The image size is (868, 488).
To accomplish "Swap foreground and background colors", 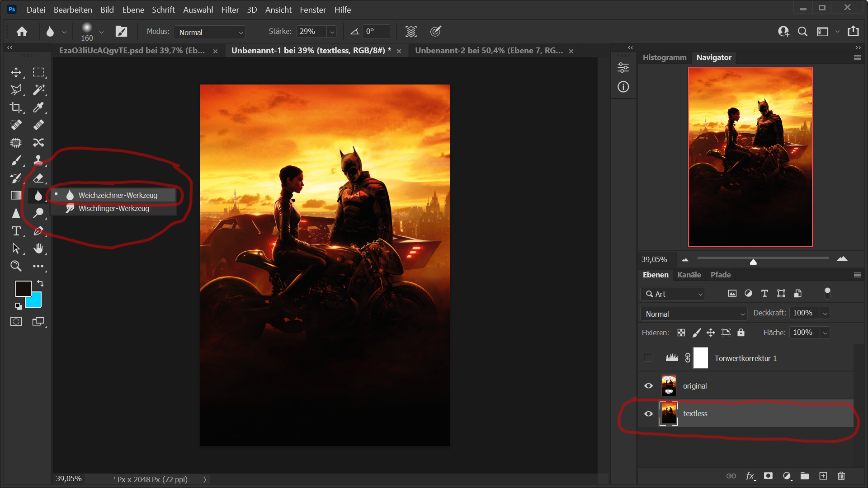I will [x=40, y=283].
